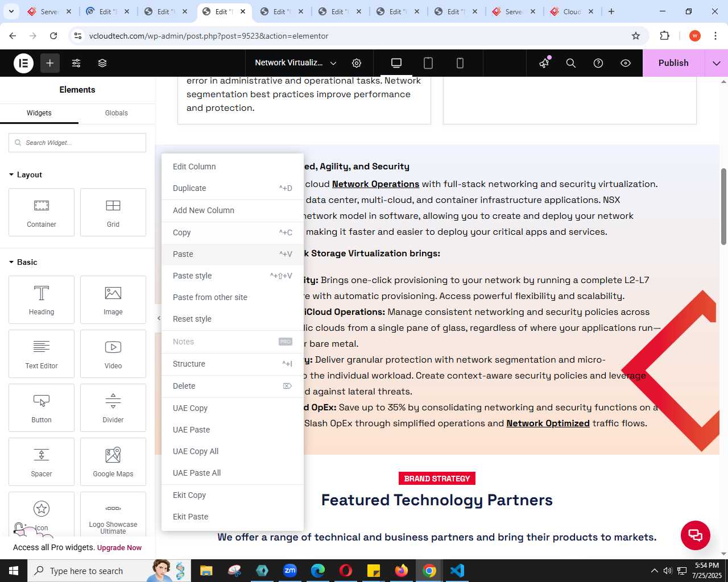Collapse the Basic section
Viewport: 728px width, 582px height.
click(23, 262)
